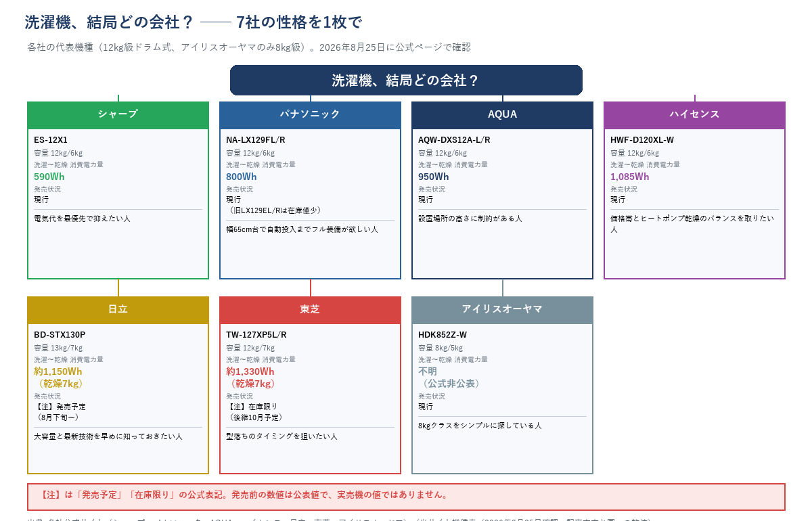Select the パナソニック header box
The width and height of the screenshot is (812, 521).
pyautogui.click(x=310, y=115)
